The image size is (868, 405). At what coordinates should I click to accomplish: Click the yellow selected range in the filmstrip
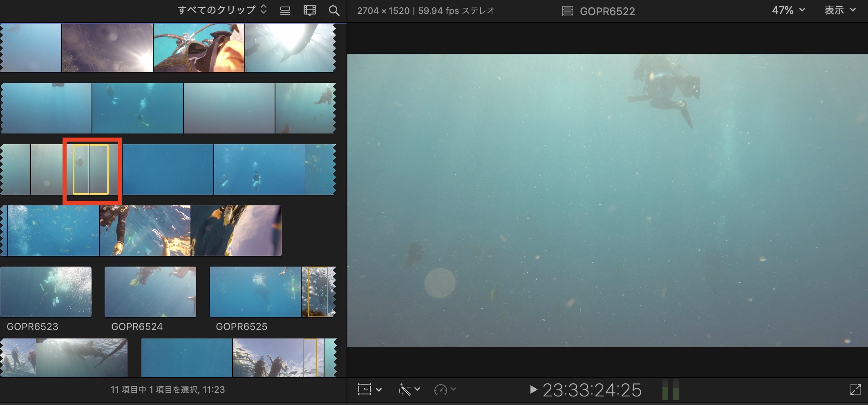coord(91,169)
